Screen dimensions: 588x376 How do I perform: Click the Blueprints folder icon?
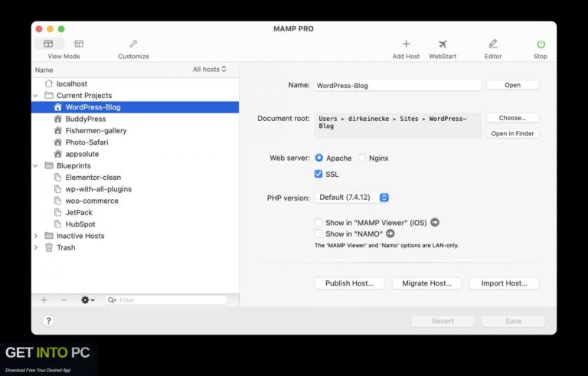click(x=49, y=165)
